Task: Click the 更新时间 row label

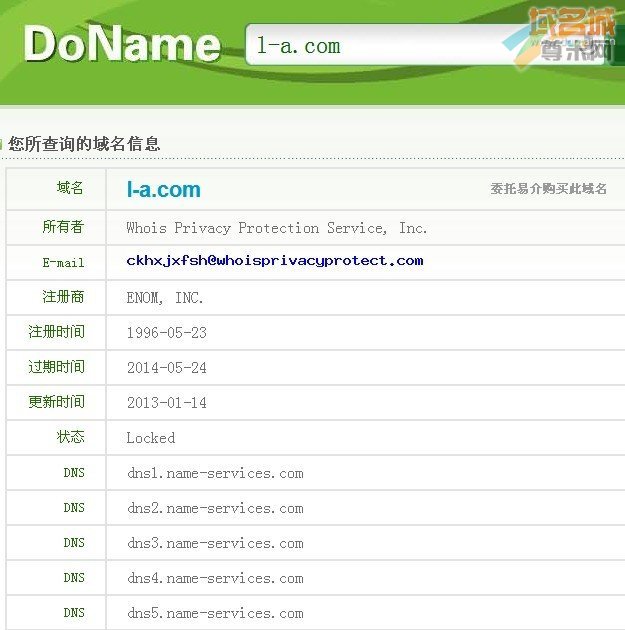Action: pos(56,401)
